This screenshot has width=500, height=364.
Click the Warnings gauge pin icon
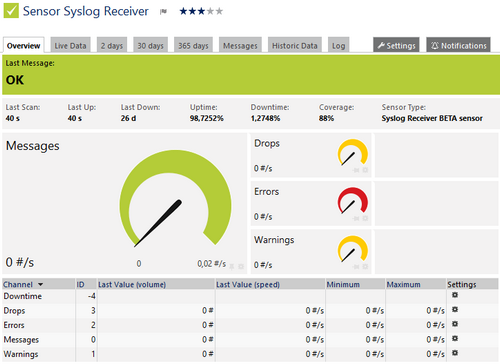pyautogui.click(x=356, y=267)
